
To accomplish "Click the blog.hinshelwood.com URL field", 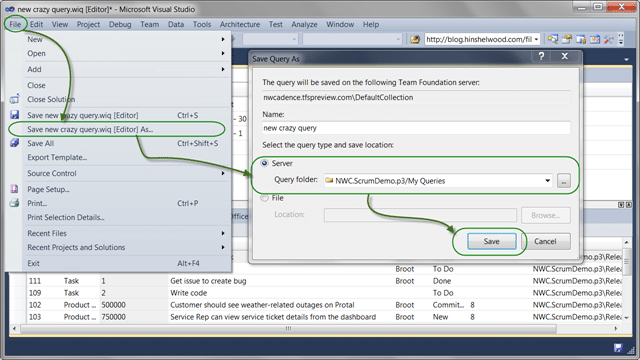I will coord(479,39).
